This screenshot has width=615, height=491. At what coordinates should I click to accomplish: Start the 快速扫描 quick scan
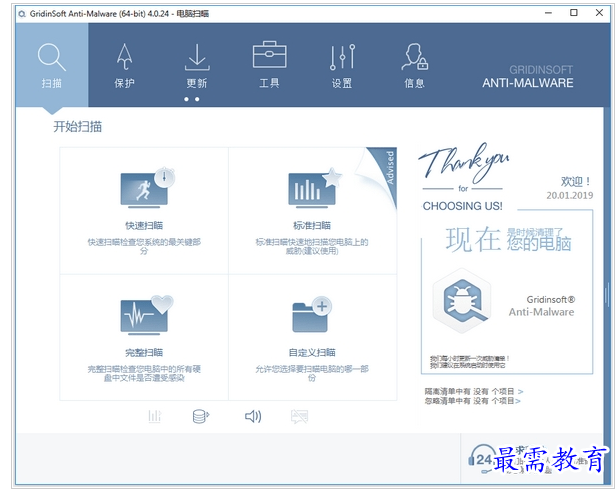tap(144, 211)
